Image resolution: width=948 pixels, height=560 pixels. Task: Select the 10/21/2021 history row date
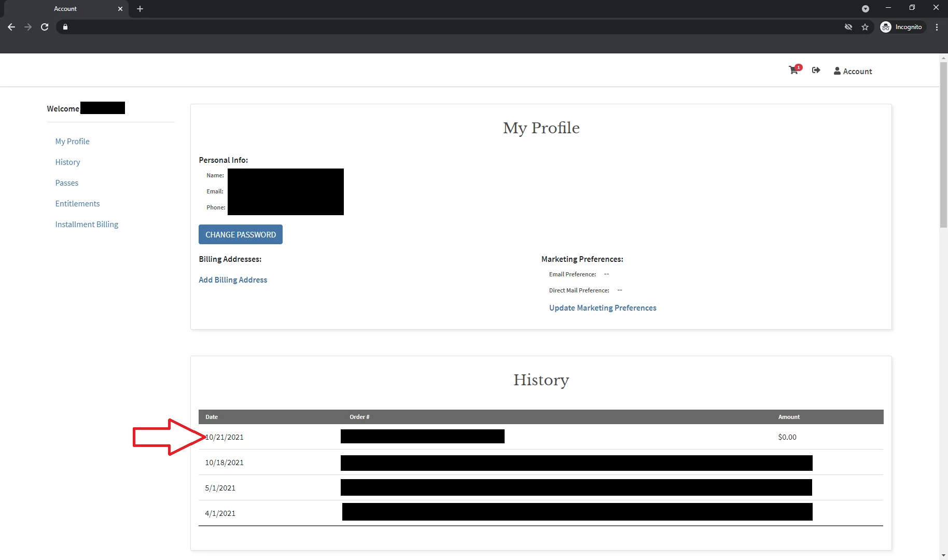point(225,437)
